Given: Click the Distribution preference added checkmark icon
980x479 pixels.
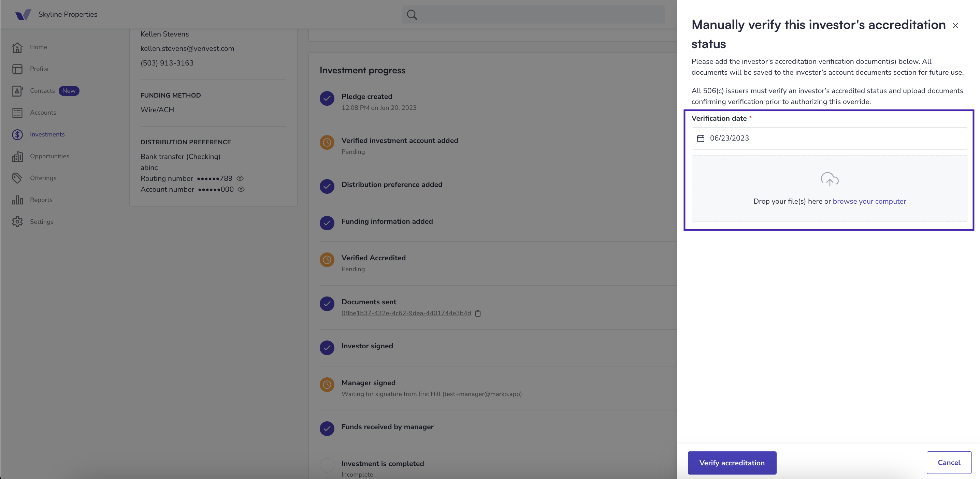Looking at the screenshot, I should (327, 186).
